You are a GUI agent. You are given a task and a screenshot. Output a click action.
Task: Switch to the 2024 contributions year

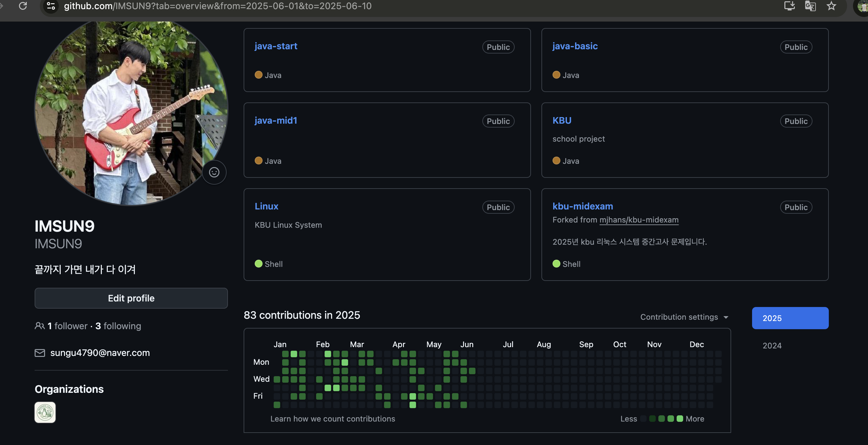[x=772, y=345]
